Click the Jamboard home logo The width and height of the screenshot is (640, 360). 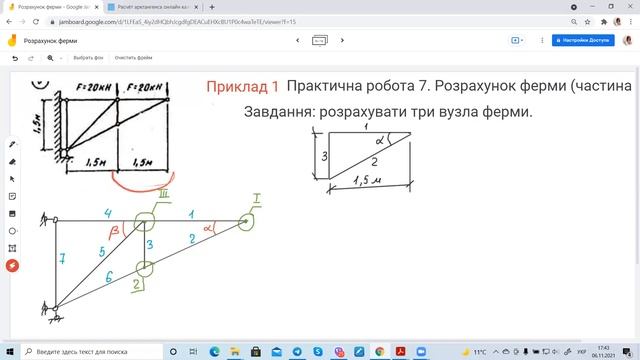tap(12, 40)
